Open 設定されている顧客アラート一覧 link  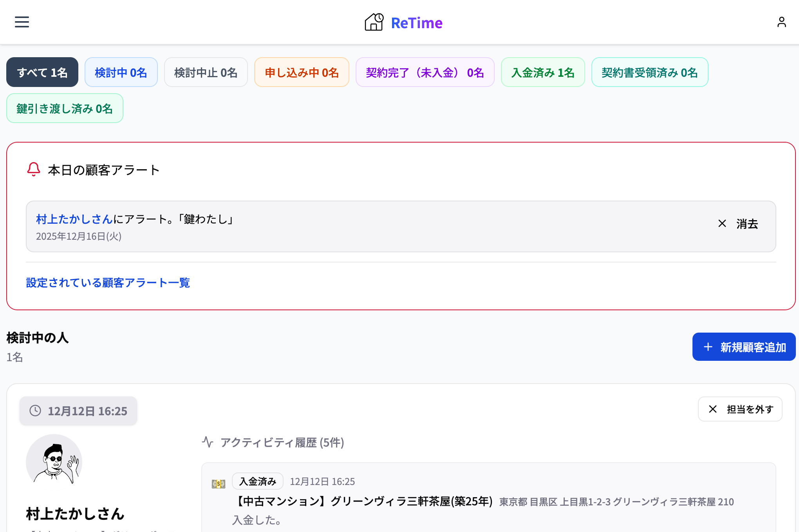(x=107, y=282)
